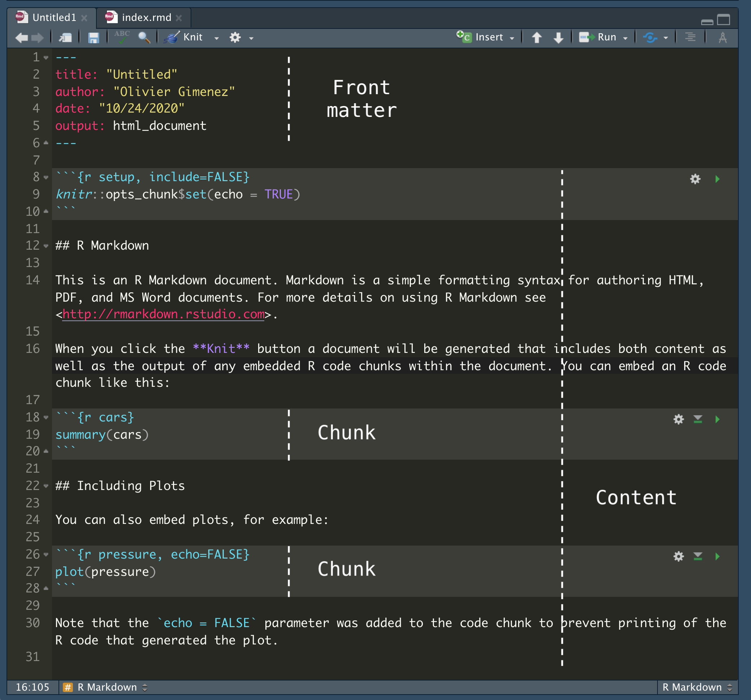Fold R Markdown section at line 12
The width and height of the screenshot is (751, 700).
pyautogui.click(x=46, y=246)
